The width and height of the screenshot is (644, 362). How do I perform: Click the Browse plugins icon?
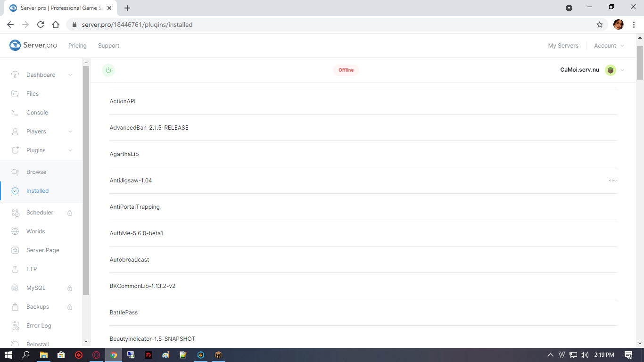click(15, 172)
